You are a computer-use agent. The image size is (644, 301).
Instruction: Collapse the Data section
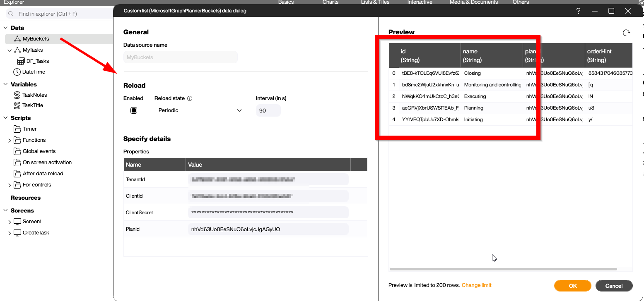click(x=6, y=28)
